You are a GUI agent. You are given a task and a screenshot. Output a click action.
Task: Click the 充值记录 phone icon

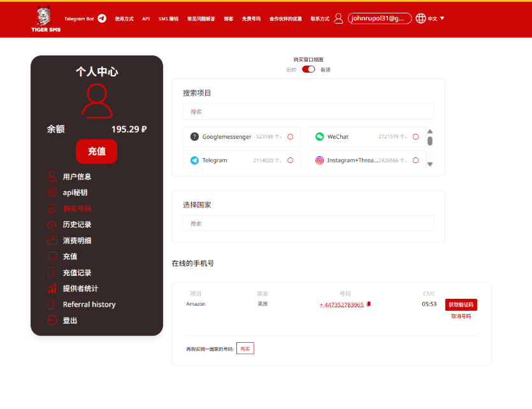point(52,272)
